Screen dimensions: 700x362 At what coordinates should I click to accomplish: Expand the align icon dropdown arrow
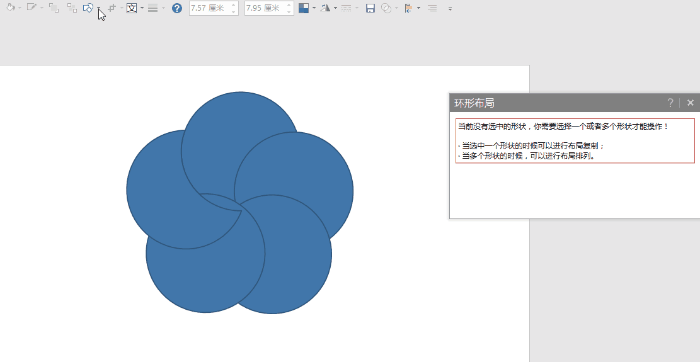[x=121, y=8]
